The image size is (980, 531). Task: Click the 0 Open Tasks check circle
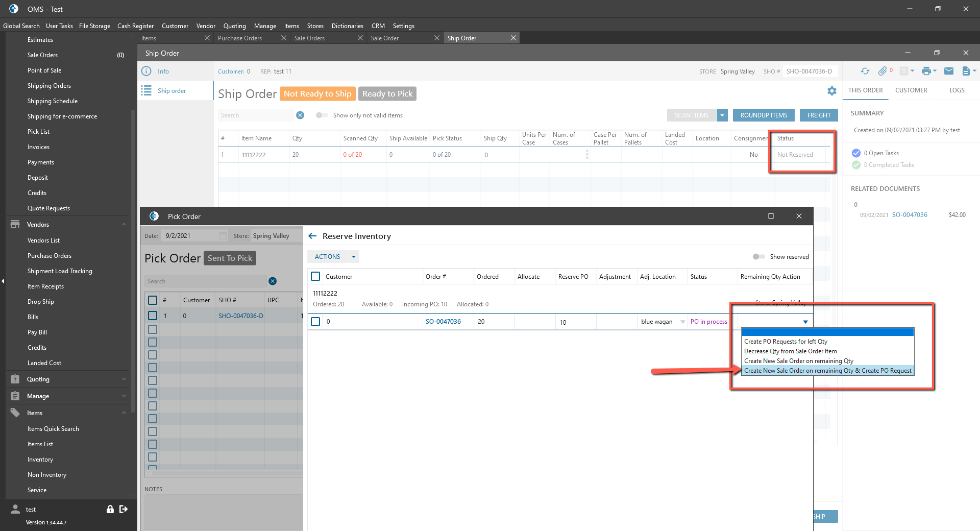[x=856, y=153]
